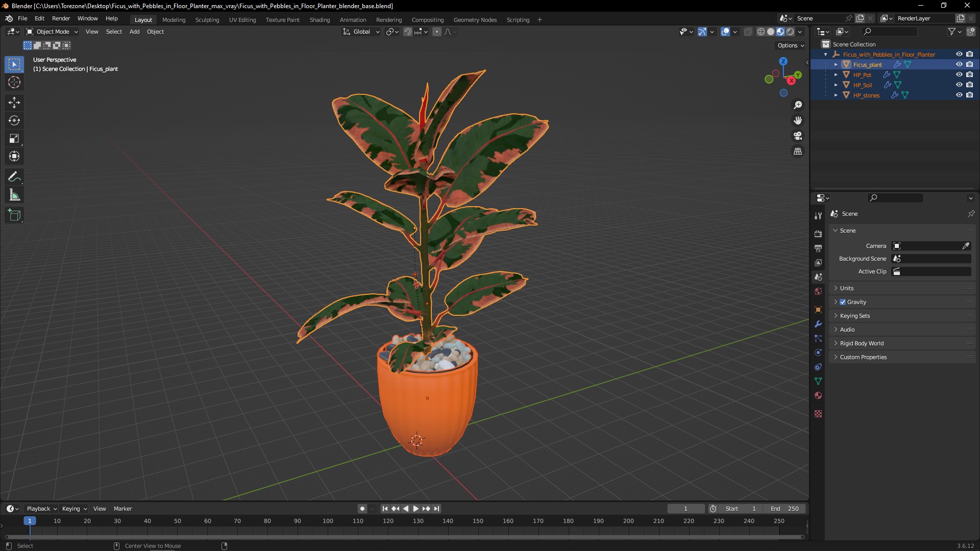Open the Texture properties tab
This screenshot has height=551, width=980.
818,414
